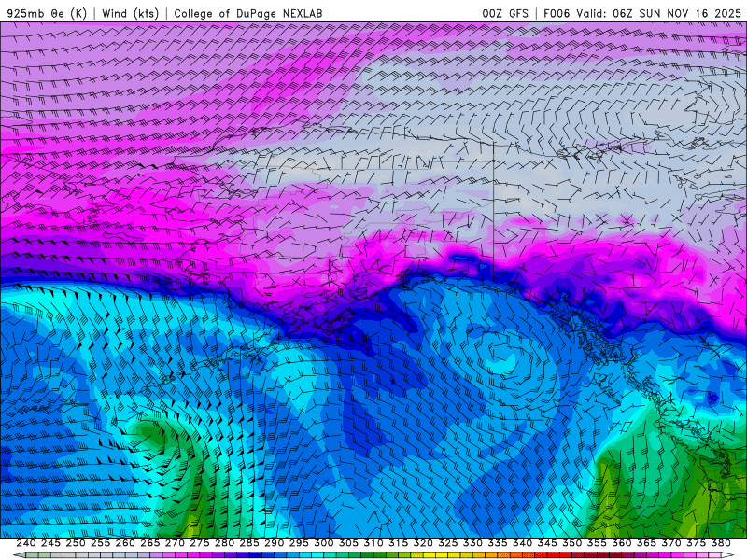Click the 365 scale label
Viewport: 747px width, 560px height.
(646, 543)
